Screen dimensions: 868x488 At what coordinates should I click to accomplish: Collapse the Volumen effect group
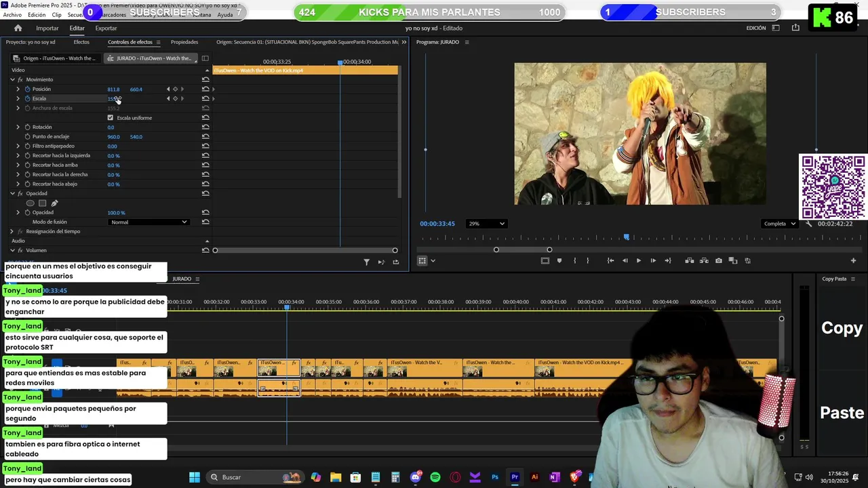(x=12, y=250)
